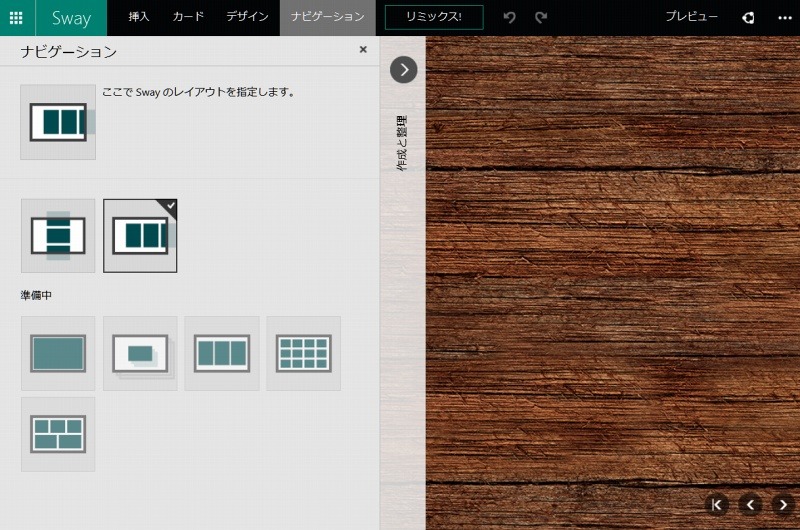Close the ナビゲーション panel
This screenshot has width=800, height=530.
click(x=363, y=49)
